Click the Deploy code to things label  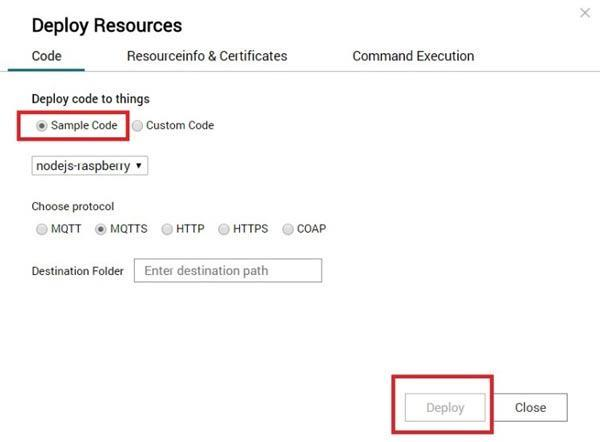[91, 99]
